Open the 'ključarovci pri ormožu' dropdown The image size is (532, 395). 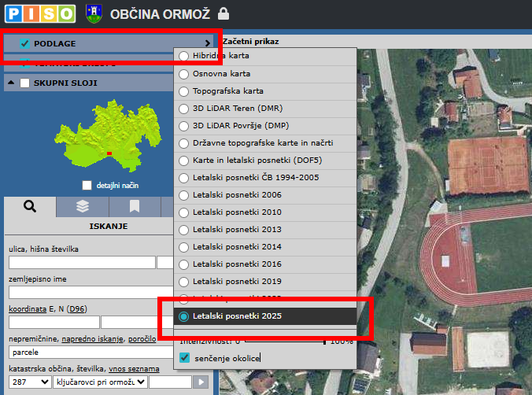pos(100,382)
